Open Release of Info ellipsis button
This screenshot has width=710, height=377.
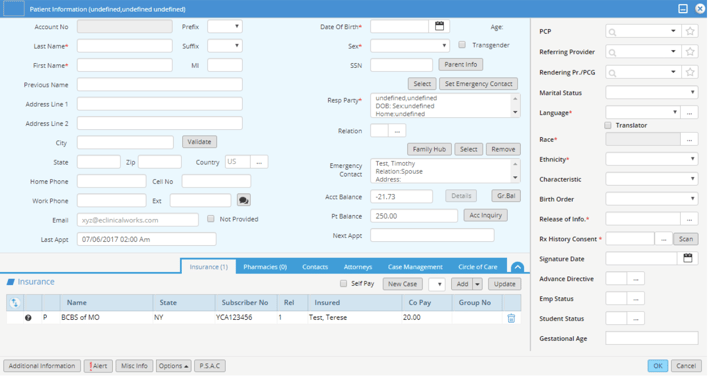pyautogui.click(x=689, y=219)
